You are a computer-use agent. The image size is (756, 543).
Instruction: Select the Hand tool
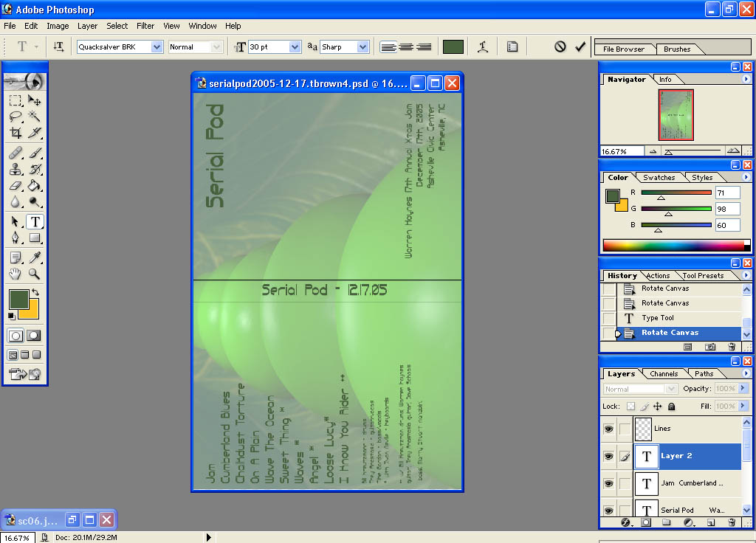(16, 274)
